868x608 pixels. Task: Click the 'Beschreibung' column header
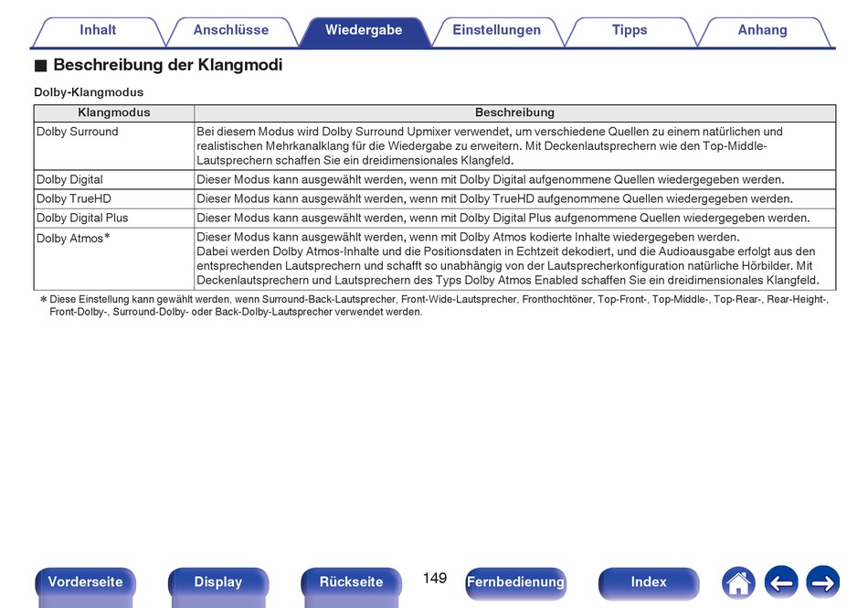pos(514,113)
